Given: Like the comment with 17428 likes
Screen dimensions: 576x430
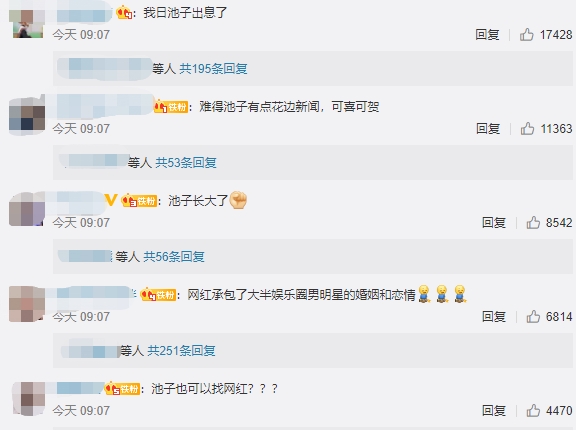Looking at the screenshot, I should point(526,35).
